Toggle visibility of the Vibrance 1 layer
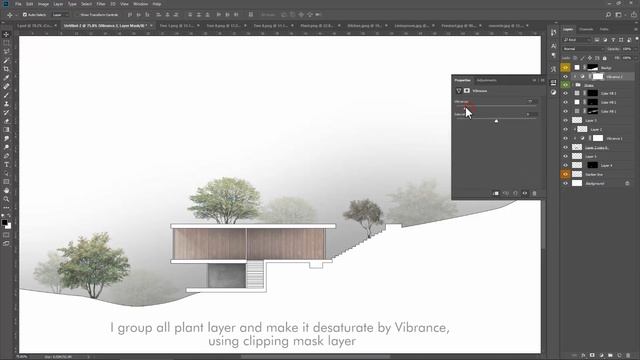The height and width of the screenshot is (360, 640). 565,138
